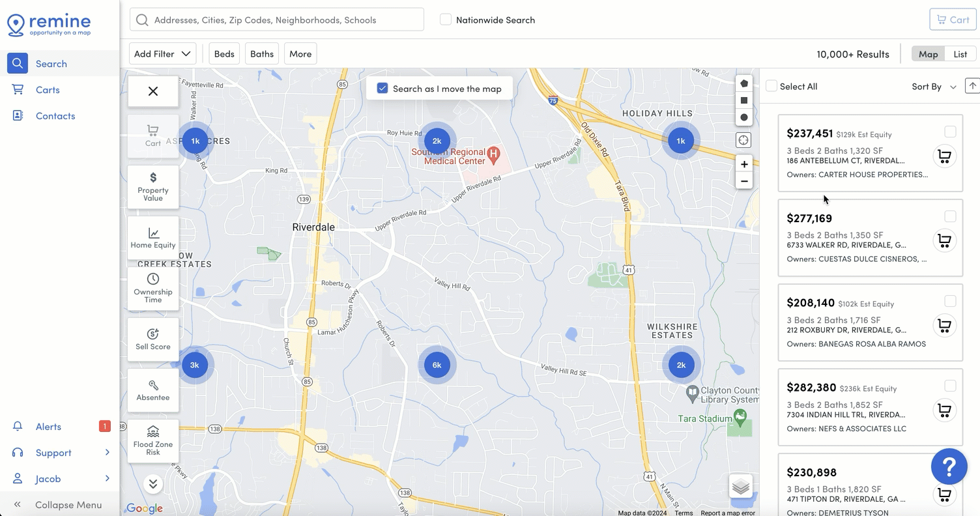The width and height of the screenshot is (980, 516).
Task: Select the Property Value map layer
Action: [153, 187]
